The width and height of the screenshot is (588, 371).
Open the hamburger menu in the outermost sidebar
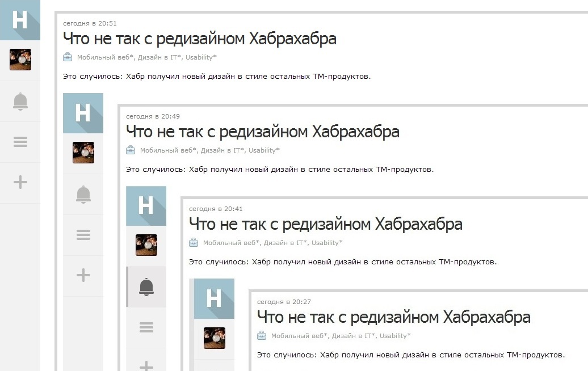(20, 142)
